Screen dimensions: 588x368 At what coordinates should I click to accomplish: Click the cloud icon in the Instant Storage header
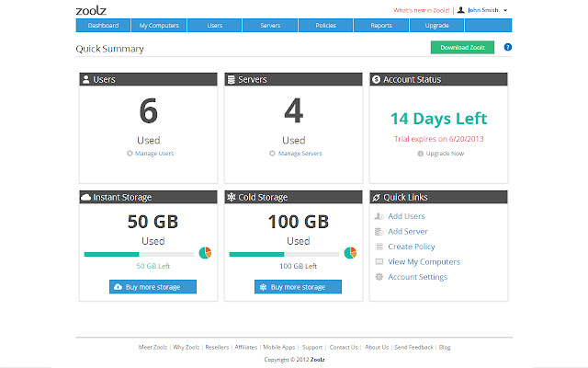click(85, 197)
